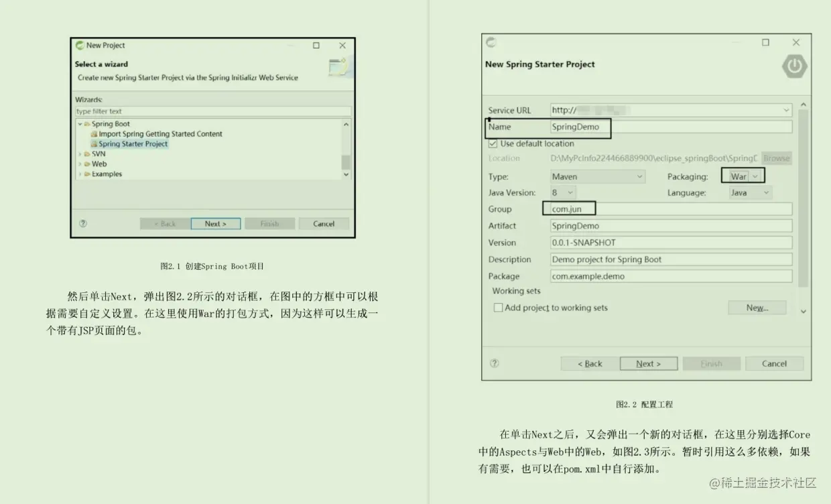Click Cancel in the New Project dialog

coord(324,224)
